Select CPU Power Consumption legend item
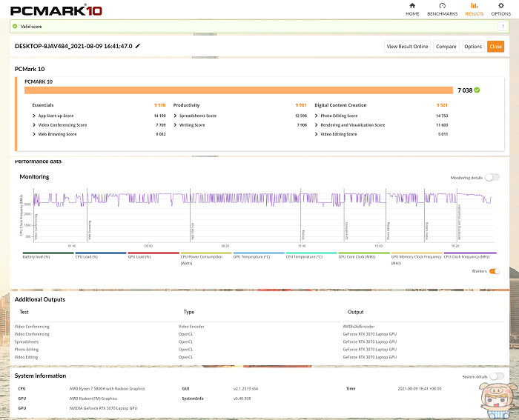 point(206,259)
